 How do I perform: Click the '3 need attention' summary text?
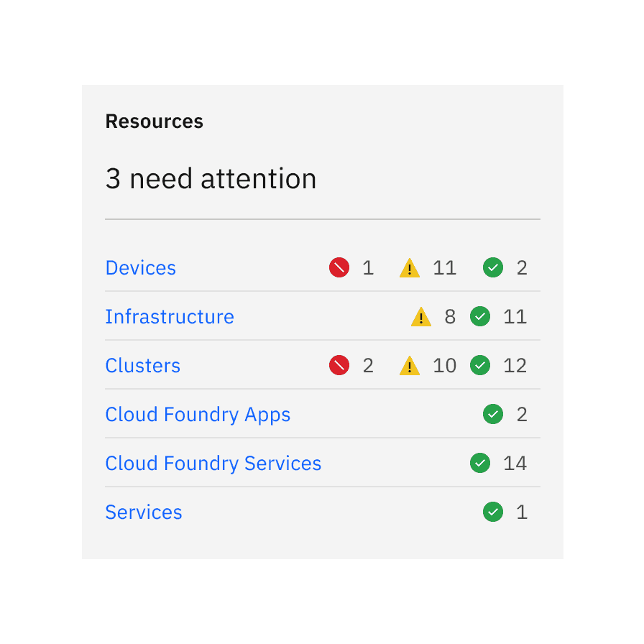211,179
